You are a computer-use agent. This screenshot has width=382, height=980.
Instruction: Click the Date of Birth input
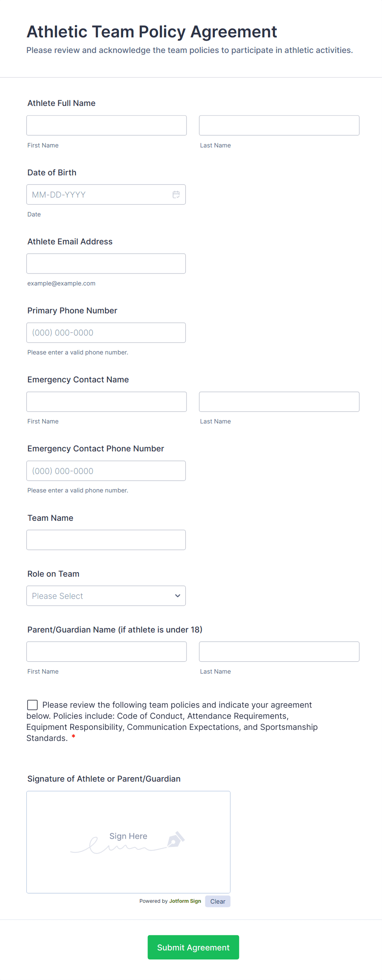pos(99,195)
